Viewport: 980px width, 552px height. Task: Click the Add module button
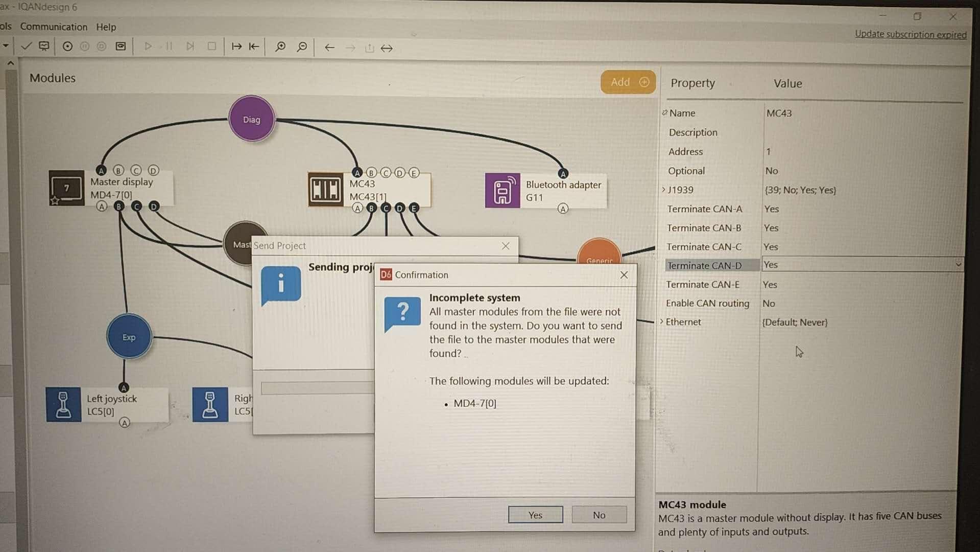[628, 82]
